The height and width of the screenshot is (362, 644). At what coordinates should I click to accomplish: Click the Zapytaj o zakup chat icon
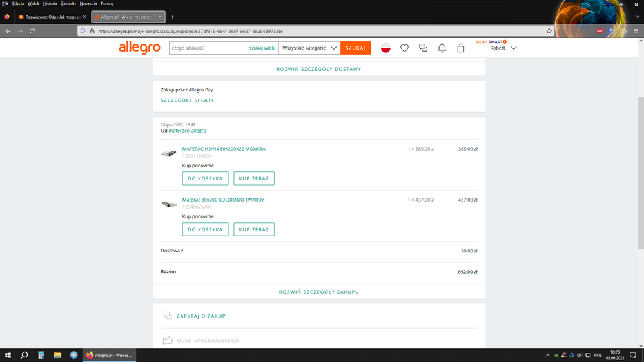click(x=168, y=316)
